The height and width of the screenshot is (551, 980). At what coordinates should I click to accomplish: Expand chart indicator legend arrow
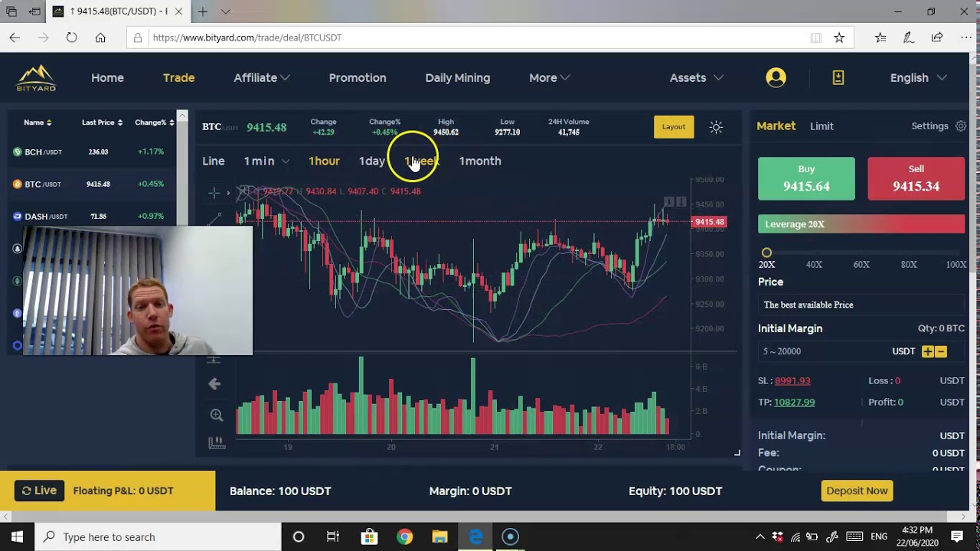point(228,193)
